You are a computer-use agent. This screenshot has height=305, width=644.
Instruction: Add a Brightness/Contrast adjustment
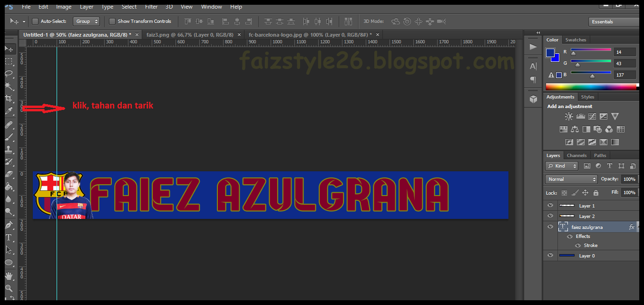[569, 117]
